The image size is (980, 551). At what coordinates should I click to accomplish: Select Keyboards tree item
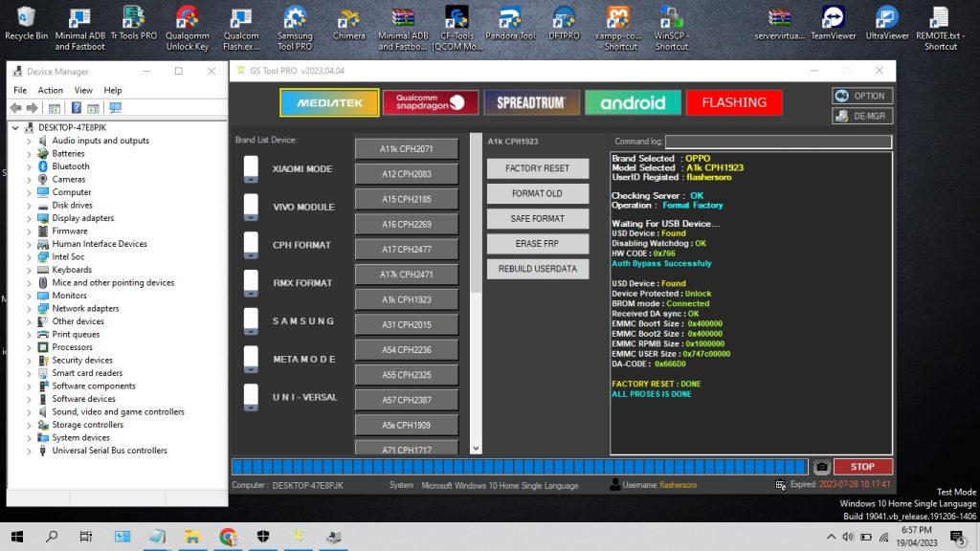72,270
